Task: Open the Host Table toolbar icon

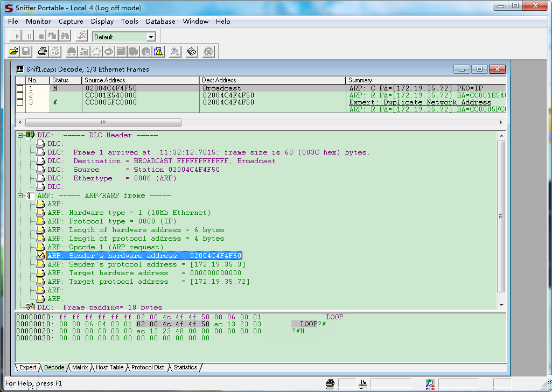Action: [x=84, y=52]
